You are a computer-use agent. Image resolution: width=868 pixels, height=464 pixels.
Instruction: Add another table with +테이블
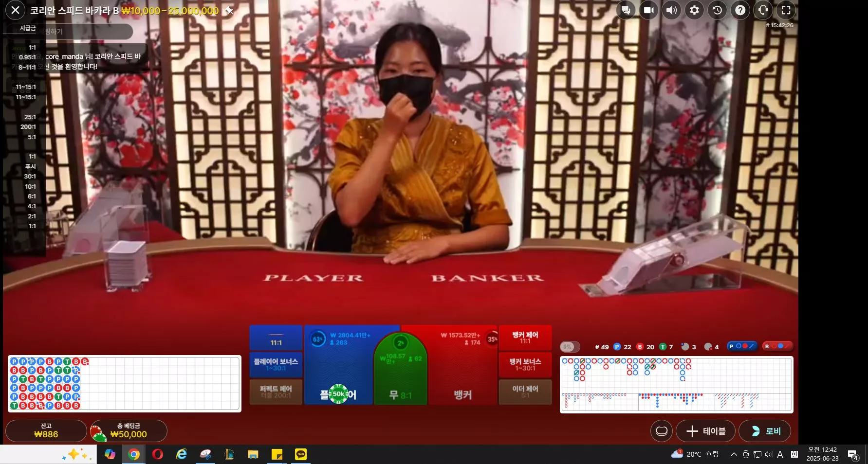705,431
